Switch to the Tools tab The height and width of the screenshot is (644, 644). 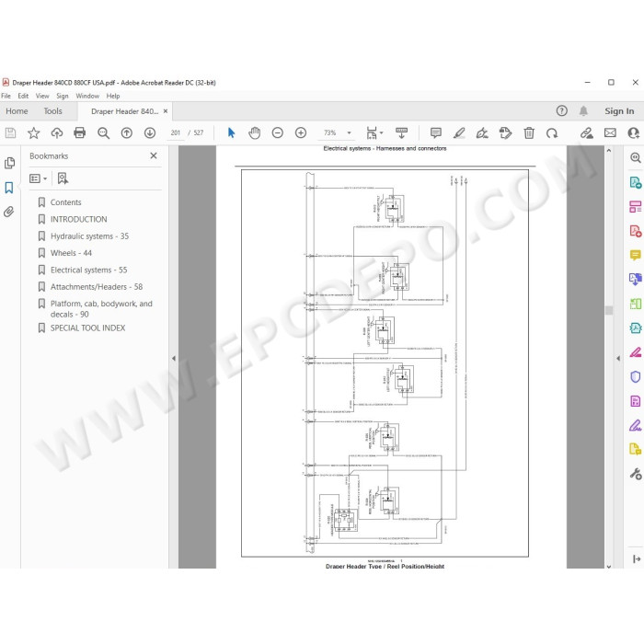pyautogui.click(x=53, y=111)
